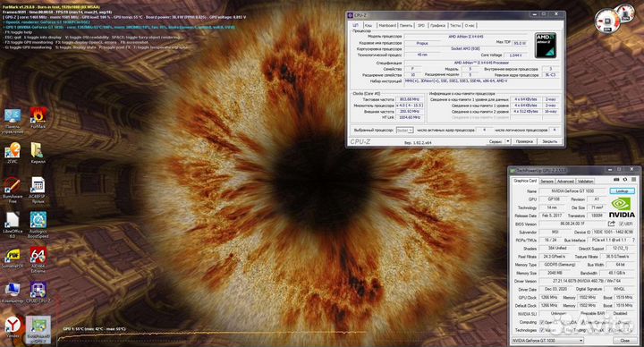The image size is (644, 347).
Task: Click the Close button in GPU-Z
Action: click(624, 341)
